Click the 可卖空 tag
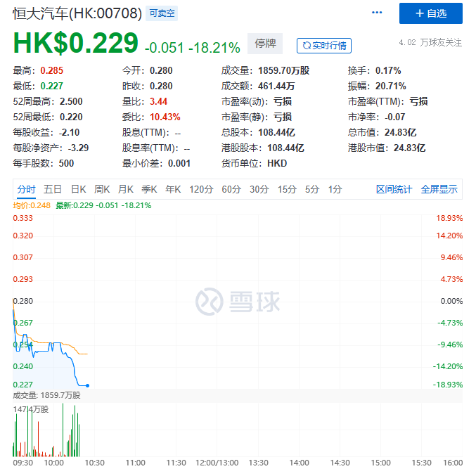This screenshot has height=476, width=476. click(162, 13)
